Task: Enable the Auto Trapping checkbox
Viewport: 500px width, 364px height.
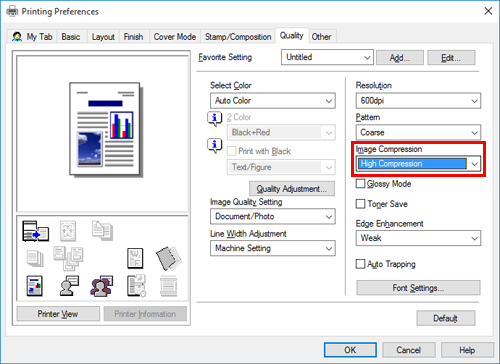Action: pos(360,264)
